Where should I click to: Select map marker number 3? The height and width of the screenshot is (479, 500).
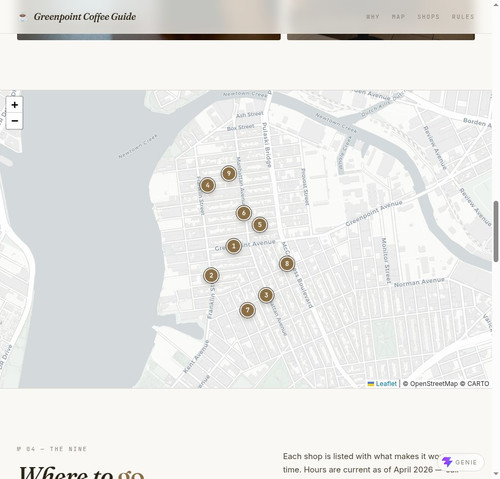pyautogui.click(x=266, y=295)
